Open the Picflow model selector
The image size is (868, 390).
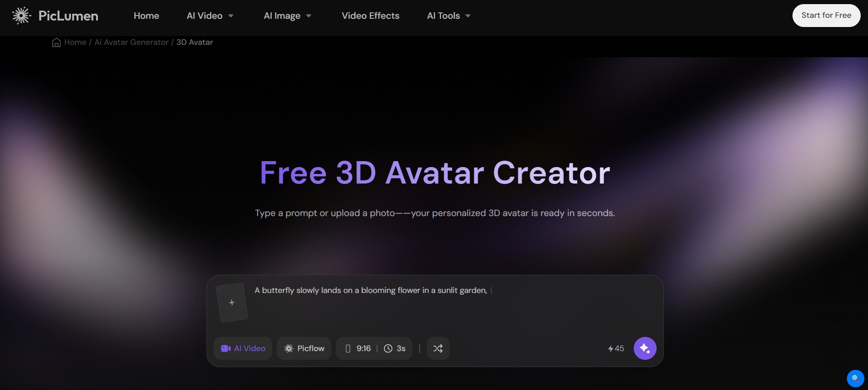(304, 348)
